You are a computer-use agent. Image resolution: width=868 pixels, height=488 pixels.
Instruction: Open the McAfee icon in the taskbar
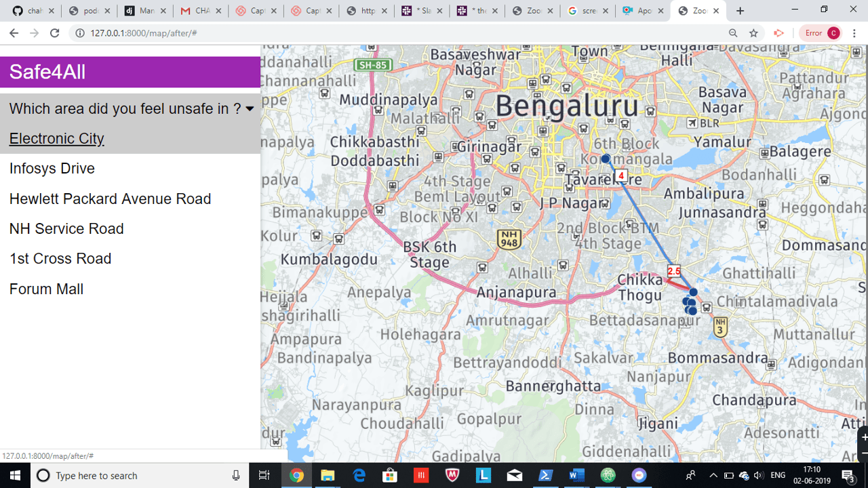coord(452,475)
